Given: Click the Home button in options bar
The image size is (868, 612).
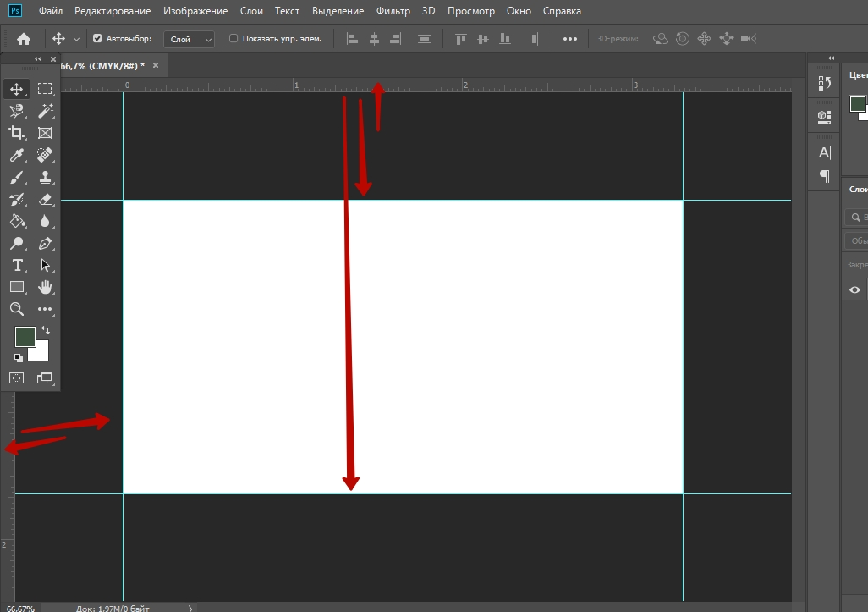Looking at the screenshot, I should [24, 39].
